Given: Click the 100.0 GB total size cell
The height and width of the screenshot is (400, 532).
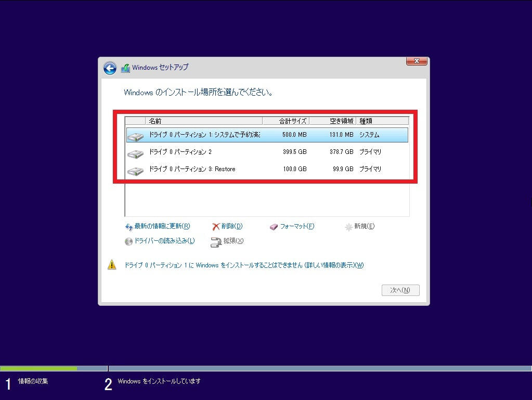Looking at the screenshot, I should 294,169.
